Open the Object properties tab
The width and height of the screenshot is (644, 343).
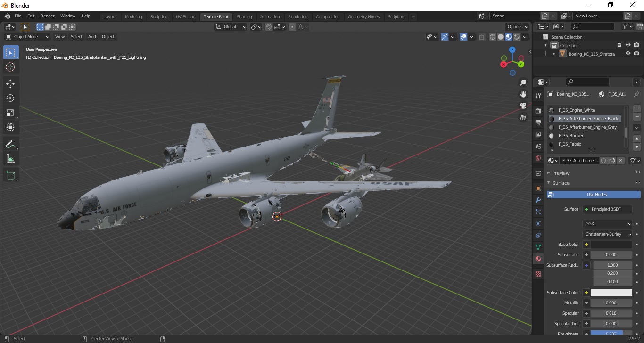coord(538,188)
